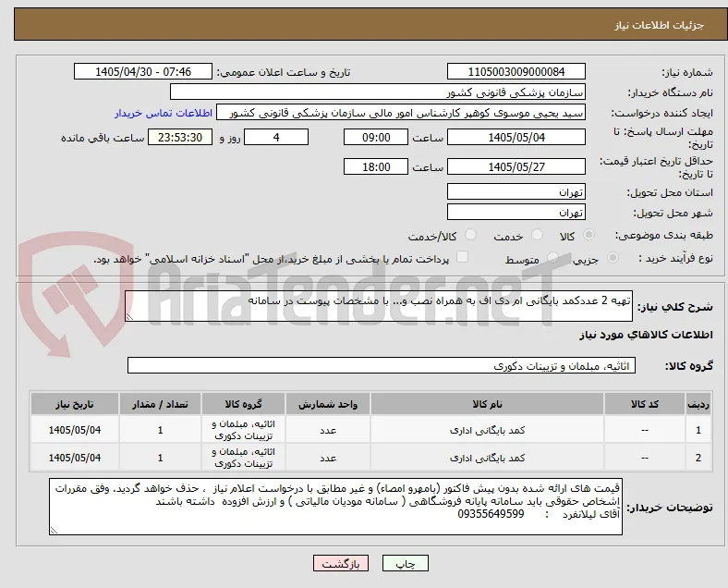This screenshot has width=728, height=588.
Task: Click the date 1405/05/04 in row 1
Action: click(x=75, y=430)
